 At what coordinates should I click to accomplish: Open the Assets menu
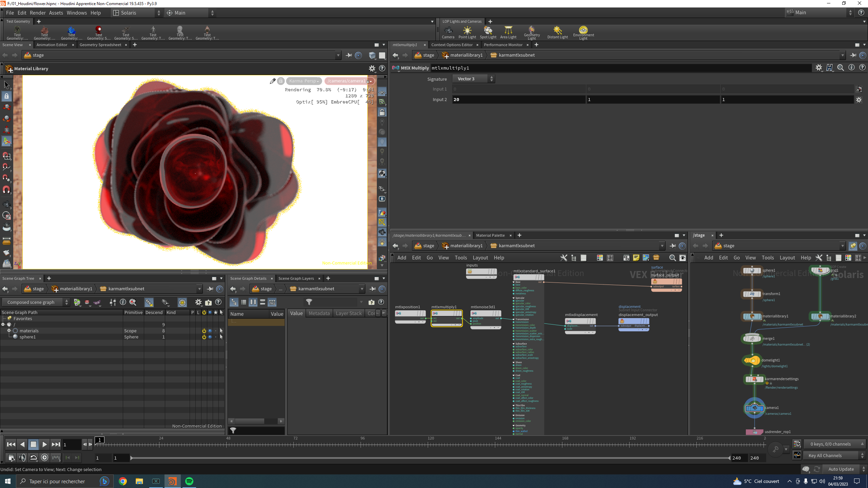[56, 13]
